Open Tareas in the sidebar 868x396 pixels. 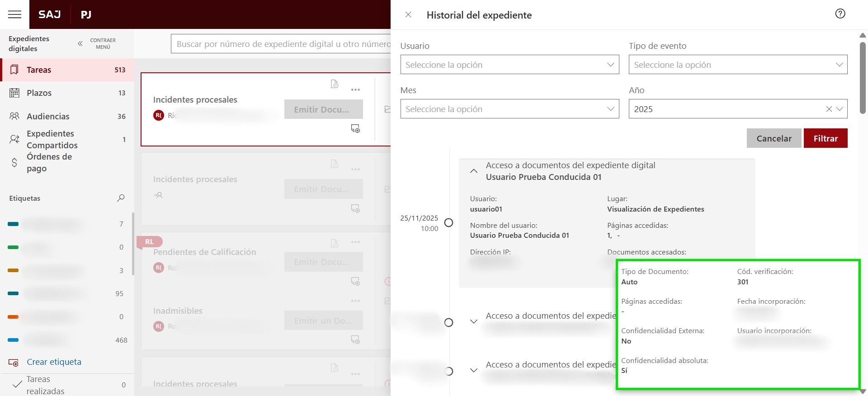39,70
